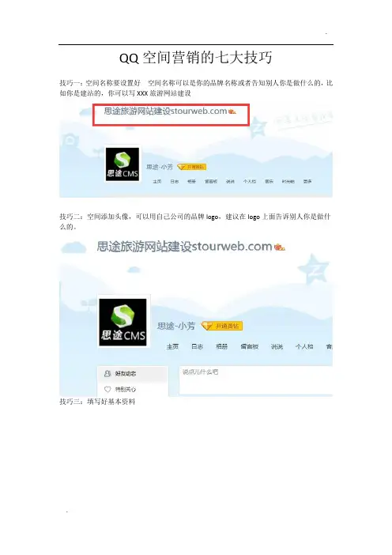Click in the 说点儿什么吧 status input box
The height and width of the screenshot is (555, 392).
click(x=256, y=380)
